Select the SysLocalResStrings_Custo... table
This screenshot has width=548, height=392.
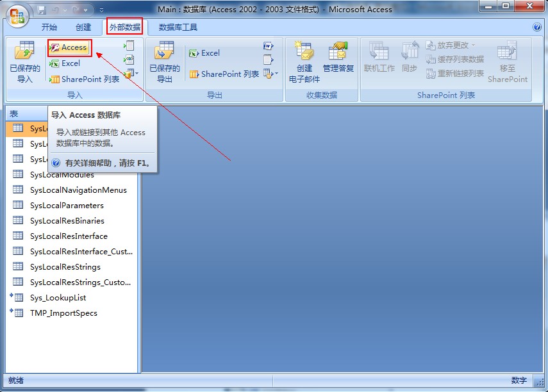point(72,282)
